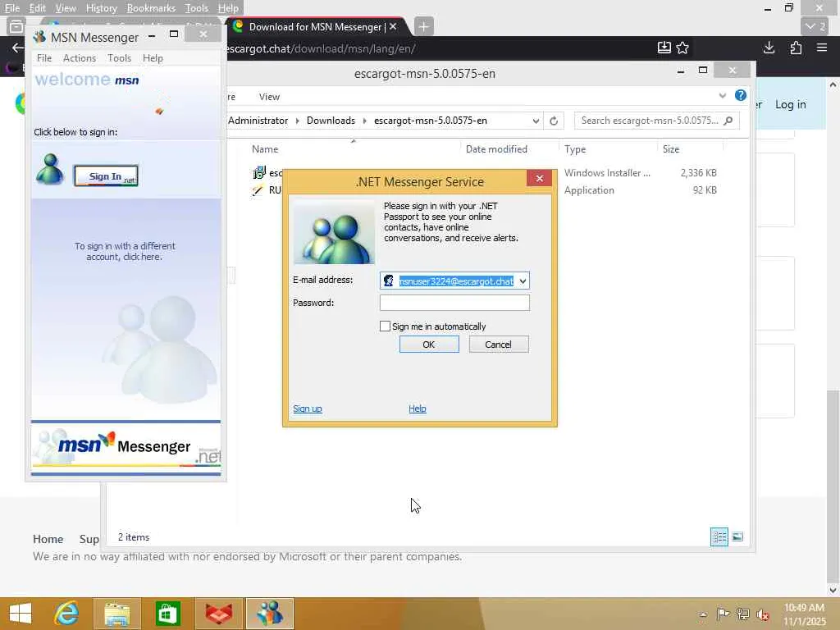Click the list all tabs dropdown
The image size is (840, 630).
tap(815, 26)
